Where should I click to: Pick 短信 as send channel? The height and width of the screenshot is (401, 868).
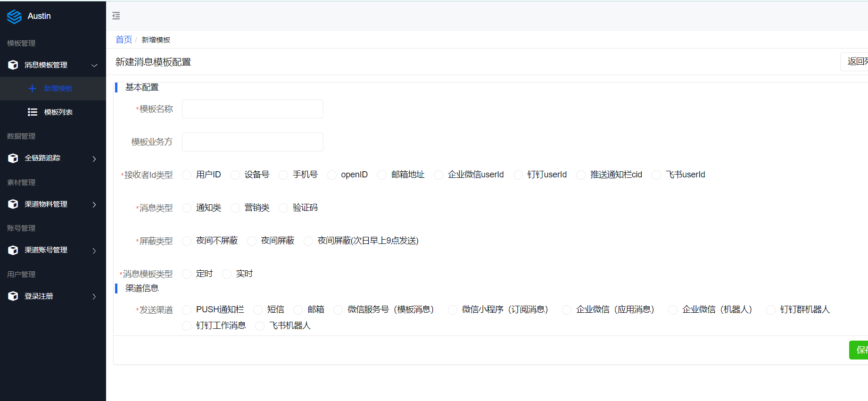(x=258, y=310)
